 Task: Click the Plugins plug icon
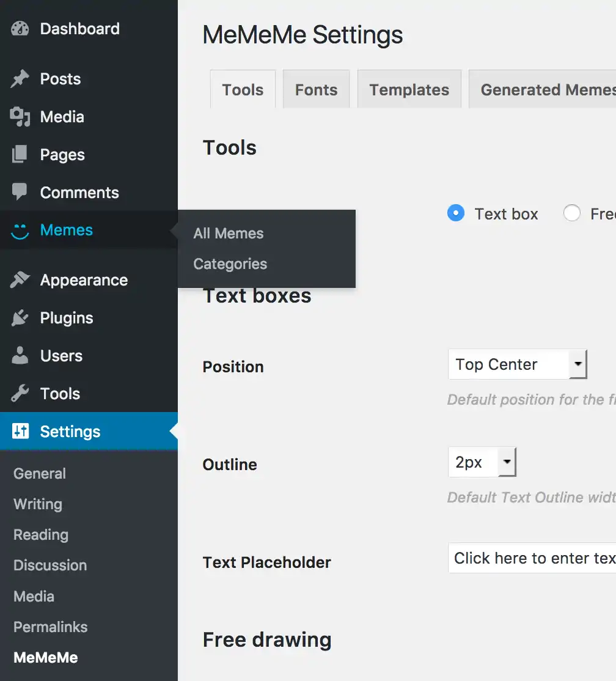pyautogui.click(x=19, y=318)
